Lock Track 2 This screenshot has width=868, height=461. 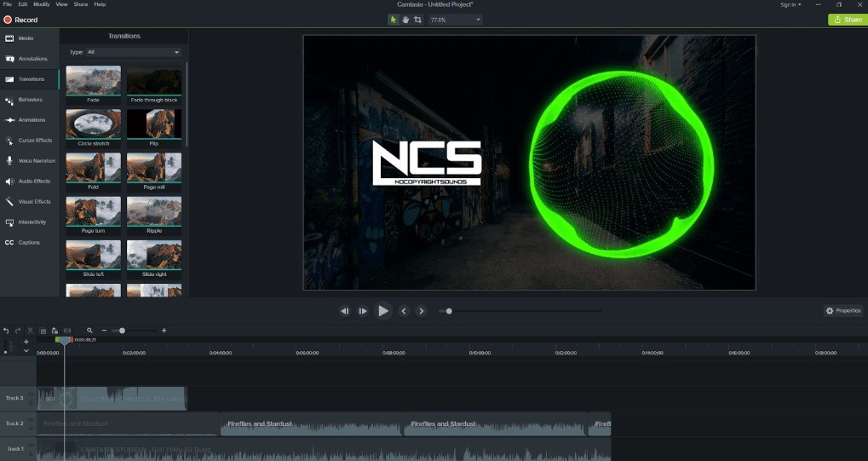click(31, 427)
